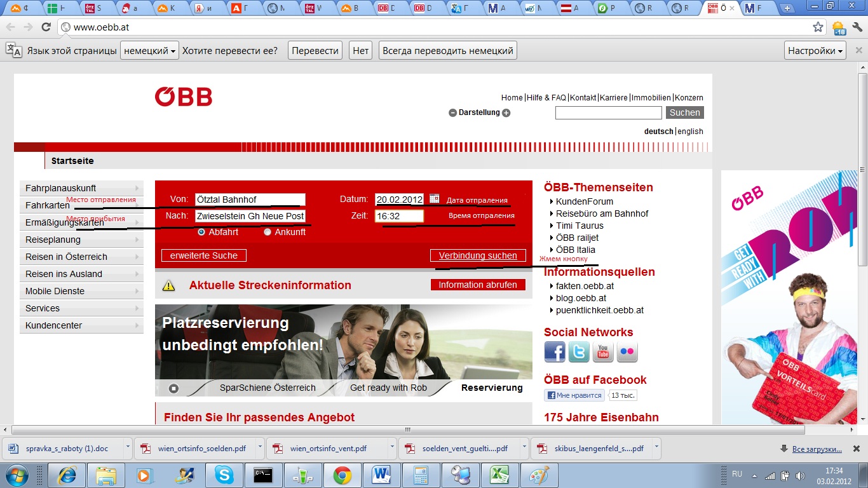Open Skype from the taskbar
The height and width of the screenshot is (488, 868).
click(224, 475)
